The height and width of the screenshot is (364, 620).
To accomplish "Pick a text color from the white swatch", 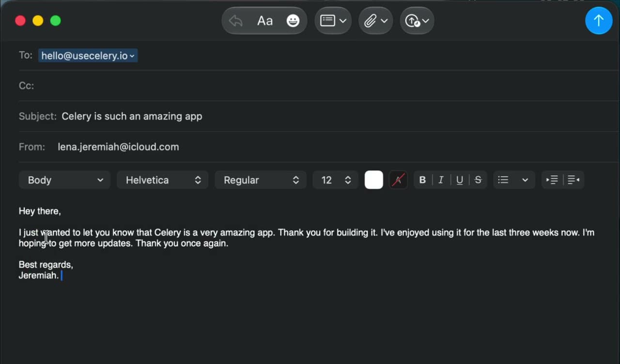I will click(x=374, y=180).
